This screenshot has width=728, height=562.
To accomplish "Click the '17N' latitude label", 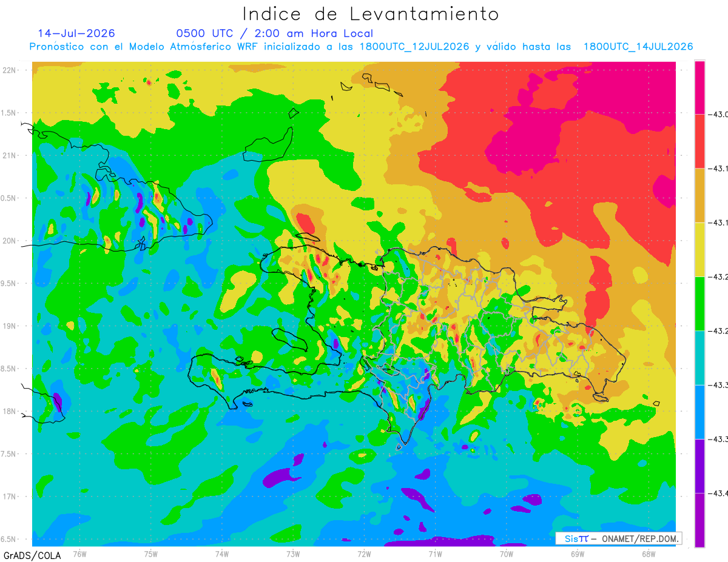I will pos(9,497).
